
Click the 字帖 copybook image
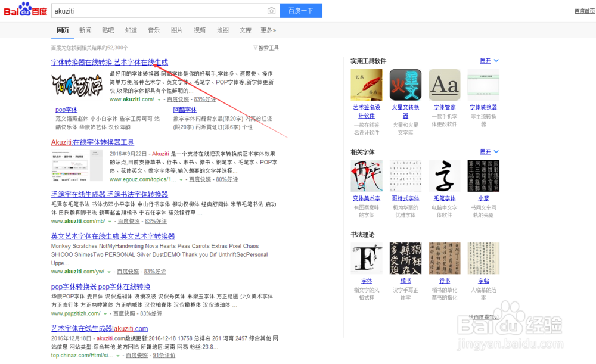pos(483,259)
